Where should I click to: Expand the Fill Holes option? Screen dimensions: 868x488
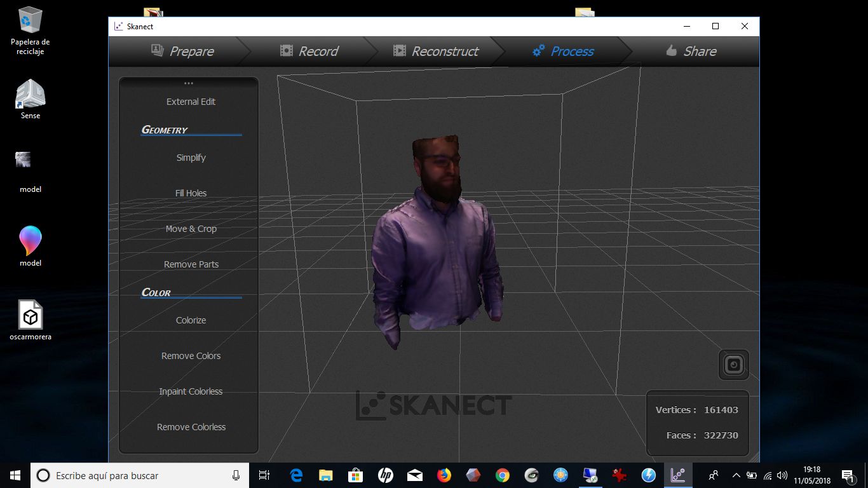point(191,193)
